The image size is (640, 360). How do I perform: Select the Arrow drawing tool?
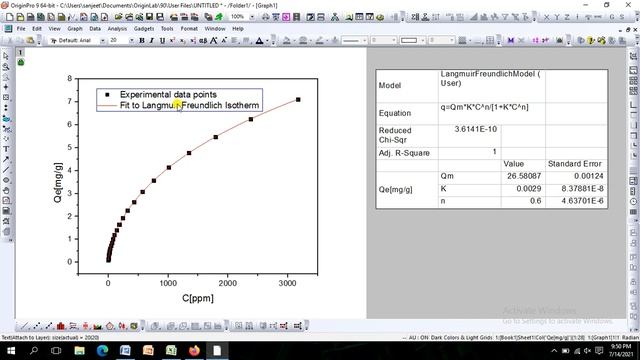pos(6,160)
